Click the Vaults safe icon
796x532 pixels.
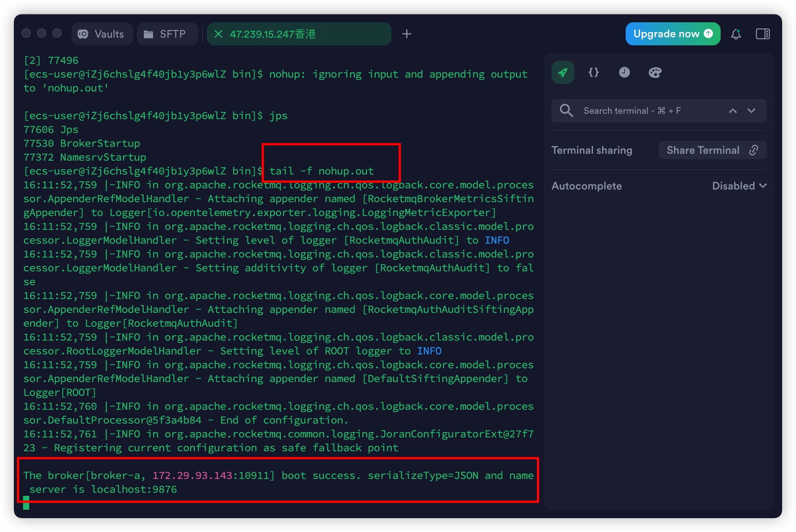pyautogui.click(x=83, y=34)
